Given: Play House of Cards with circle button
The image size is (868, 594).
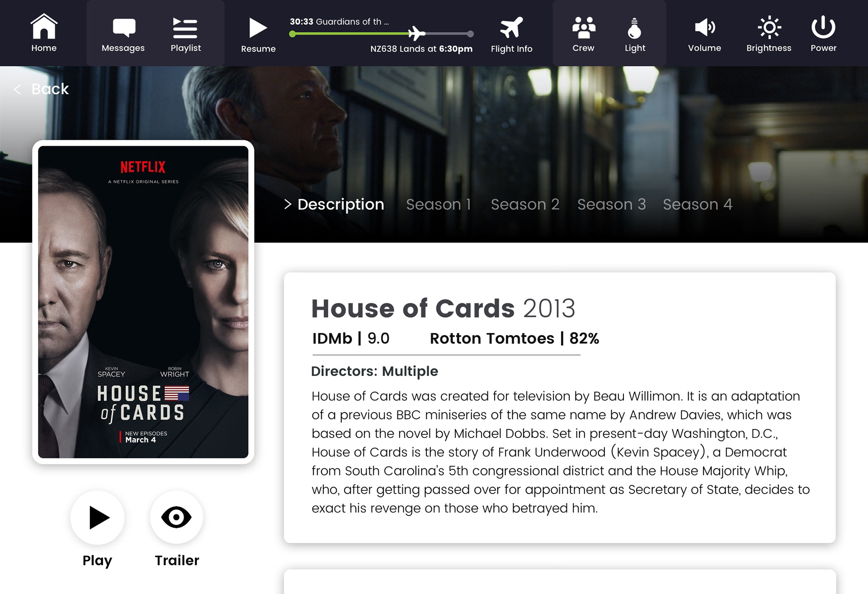Looking at the screenshot, I should 97,517.
